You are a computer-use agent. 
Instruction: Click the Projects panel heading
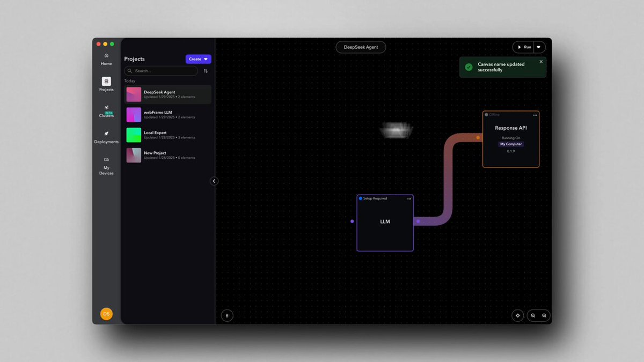[x=135, y=59]
